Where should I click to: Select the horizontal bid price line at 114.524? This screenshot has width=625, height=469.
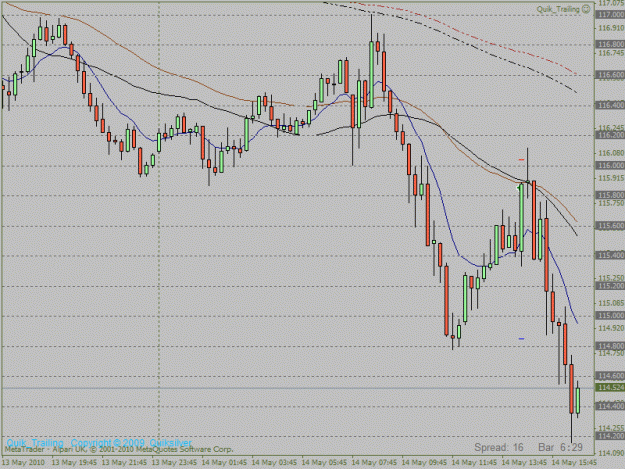tap(298, 388)
